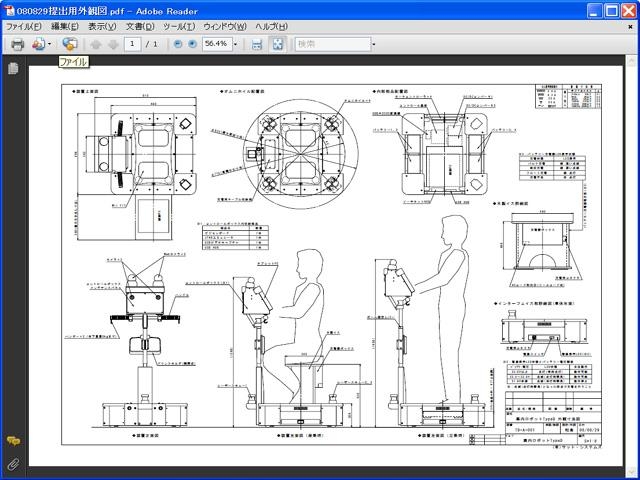This screenshot has width=640, height=480.
Task: Open the dropdown arrow beside the share icon
Action: coord(49,44)
